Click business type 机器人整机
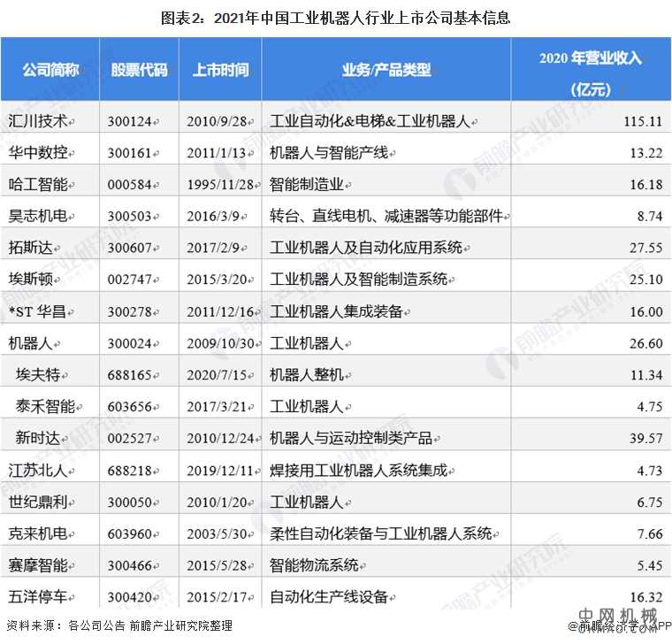 [307, 375]
